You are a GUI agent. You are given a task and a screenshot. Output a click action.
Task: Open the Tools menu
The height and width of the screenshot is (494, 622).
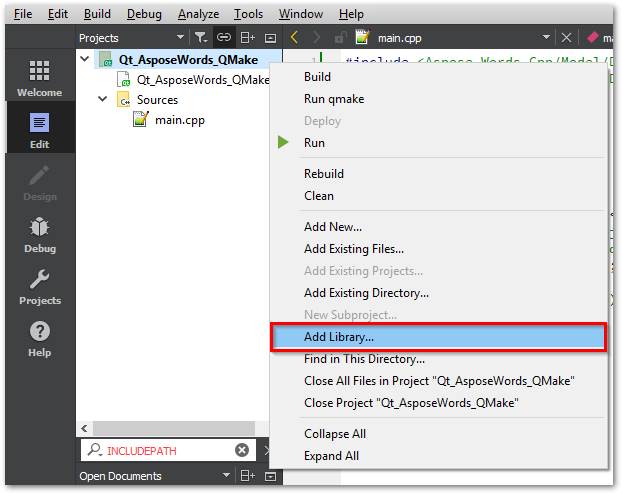tap(248, 14)
